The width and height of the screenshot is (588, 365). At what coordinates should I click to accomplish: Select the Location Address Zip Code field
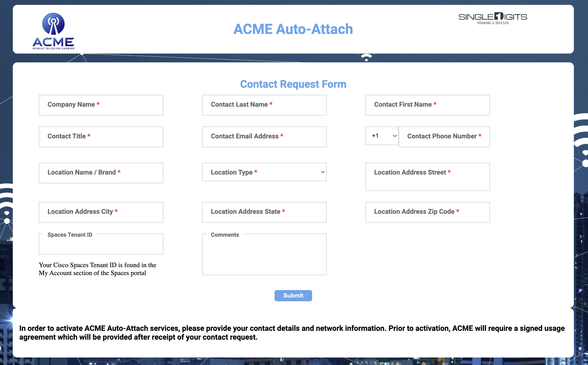pyautogui.click(x=427, y=212)
